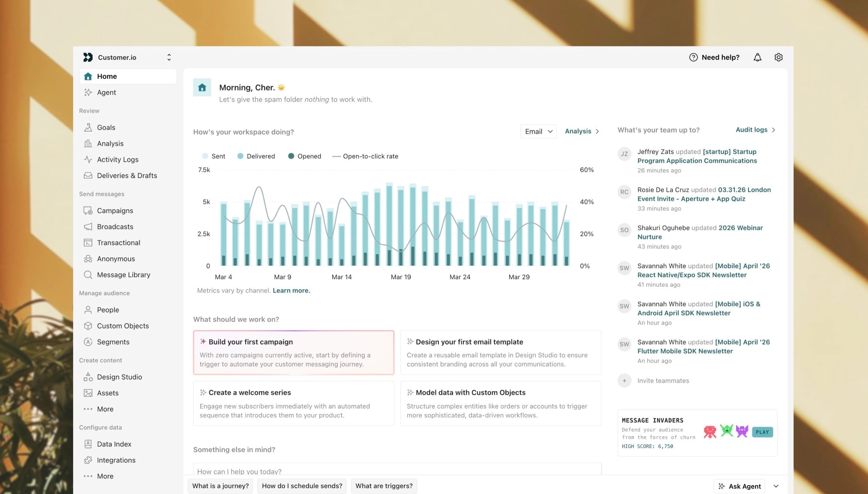Click the notifications bell icon
This screenshot has height=494, width=868.
coord(757,57)
